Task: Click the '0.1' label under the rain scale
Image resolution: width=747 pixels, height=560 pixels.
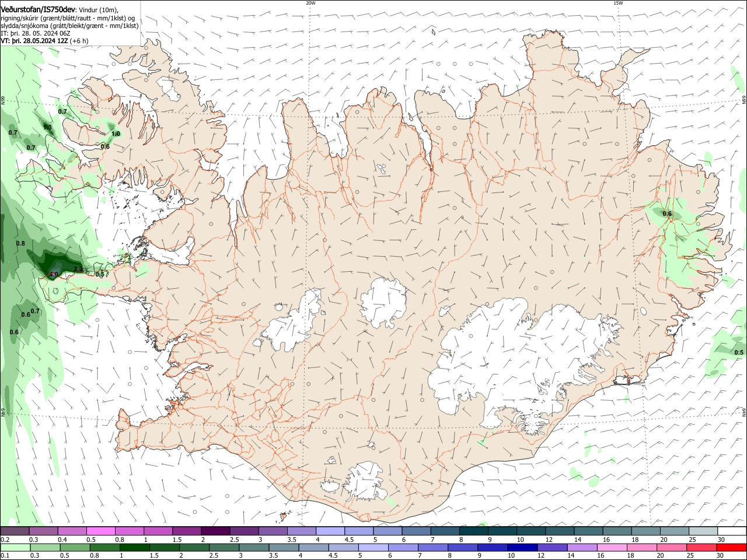Action: [5, 556]
